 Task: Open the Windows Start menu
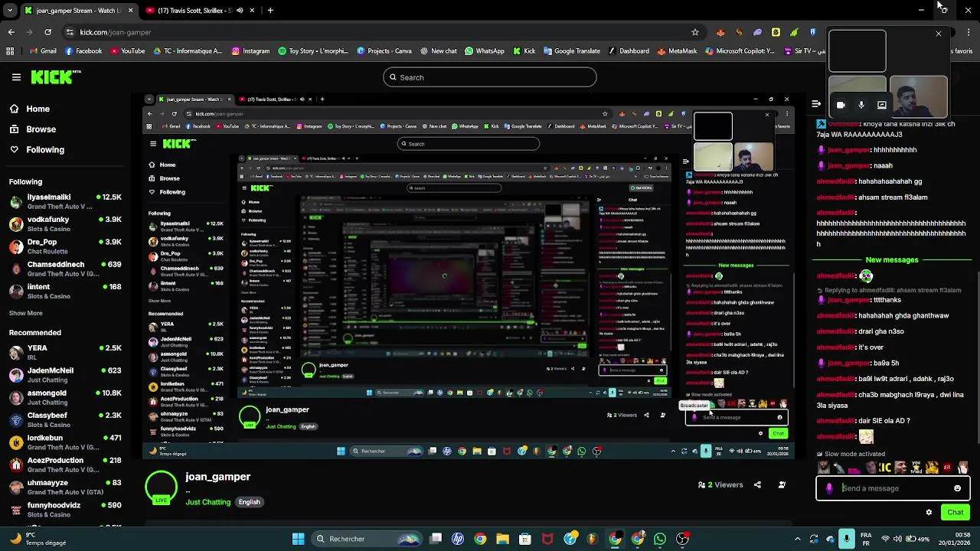(x=298, y=539)
